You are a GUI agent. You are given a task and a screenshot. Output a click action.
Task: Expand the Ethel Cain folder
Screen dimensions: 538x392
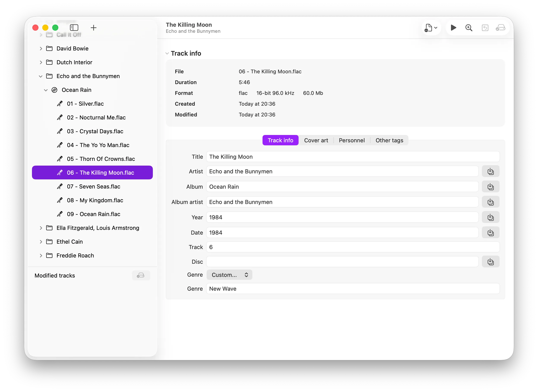click(41, 242)
